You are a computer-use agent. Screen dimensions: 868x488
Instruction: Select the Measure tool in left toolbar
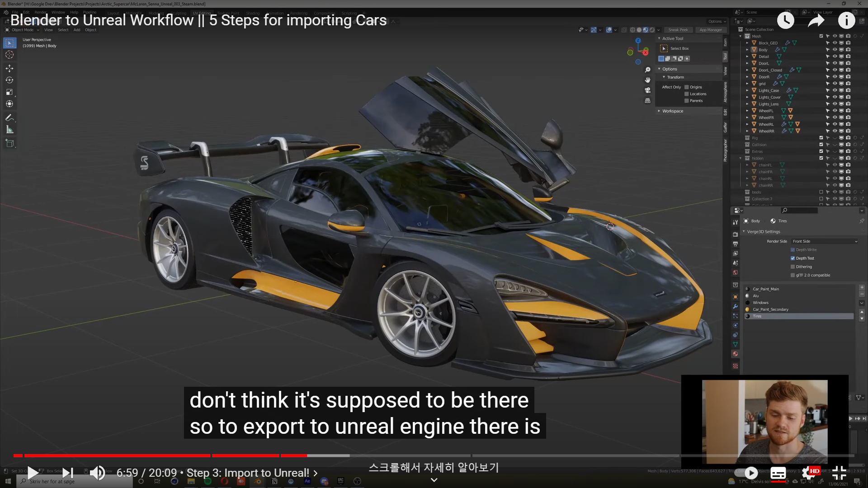[9, 130]
